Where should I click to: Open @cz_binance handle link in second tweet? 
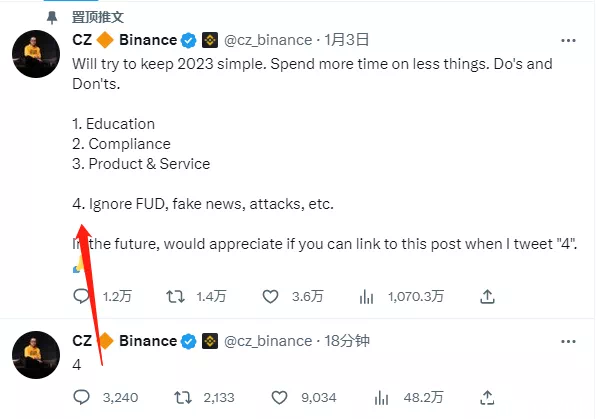tap(268, 341)
